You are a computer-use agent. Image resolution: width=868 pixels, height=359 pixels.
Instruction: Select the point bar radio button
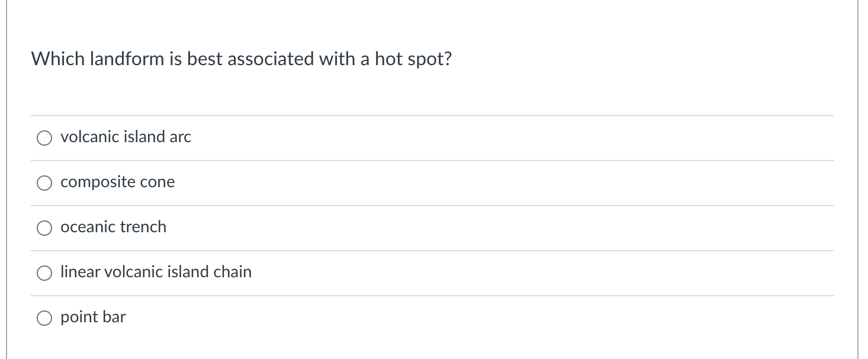click(x=44, y=318)
